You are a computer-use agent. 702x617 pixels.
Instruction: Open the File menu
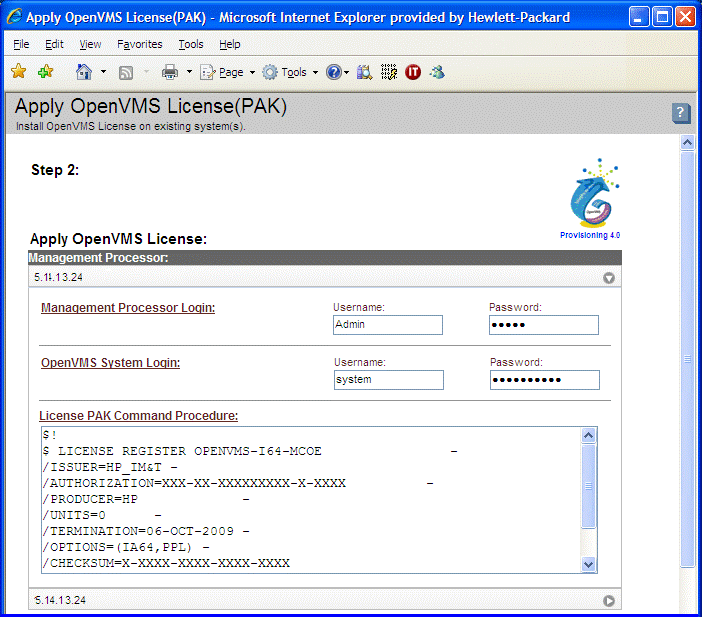[x=21, y=44]
